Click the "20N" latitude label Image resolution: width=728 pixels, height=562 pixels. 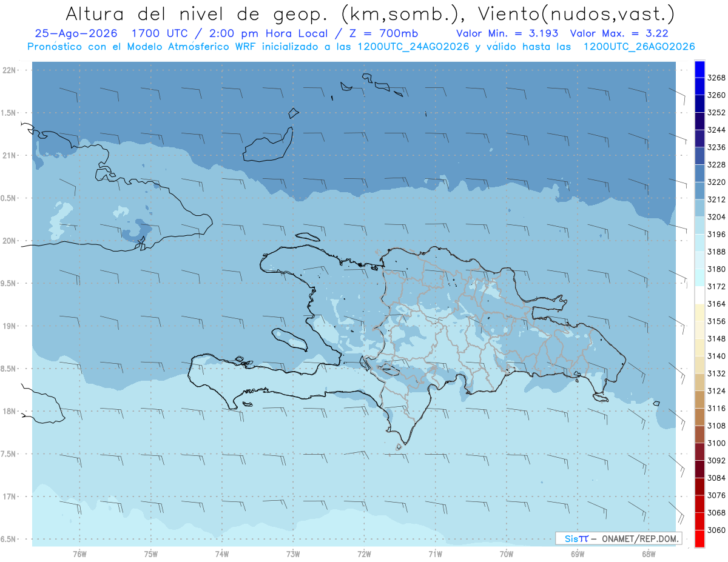point(10,241)
